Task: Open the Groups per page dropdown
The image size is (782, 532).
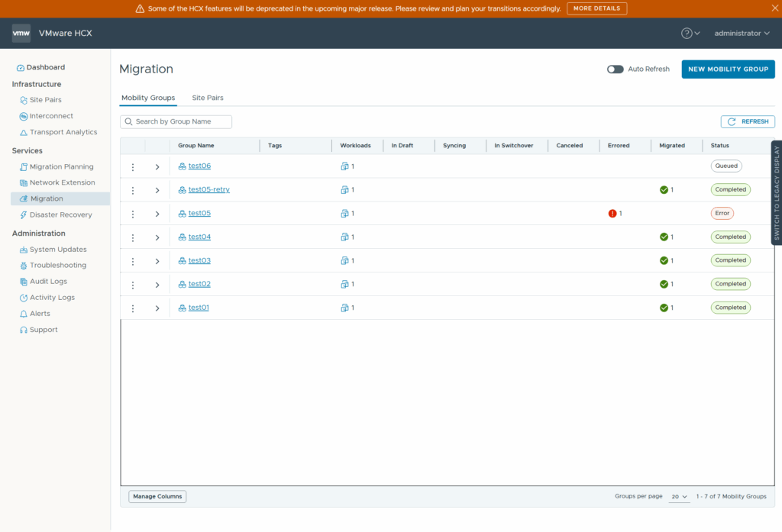Action: click(x=679, y=496)
